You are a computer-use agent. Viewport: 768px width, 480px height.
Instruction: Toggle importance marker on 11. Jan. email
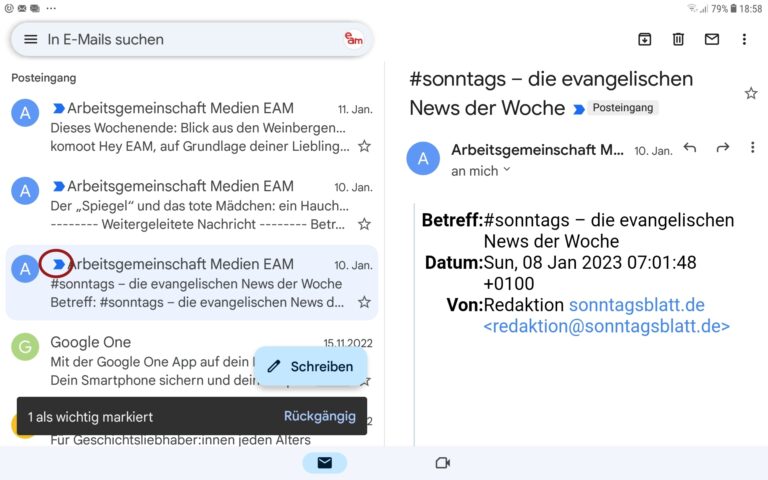click(59, 108)
